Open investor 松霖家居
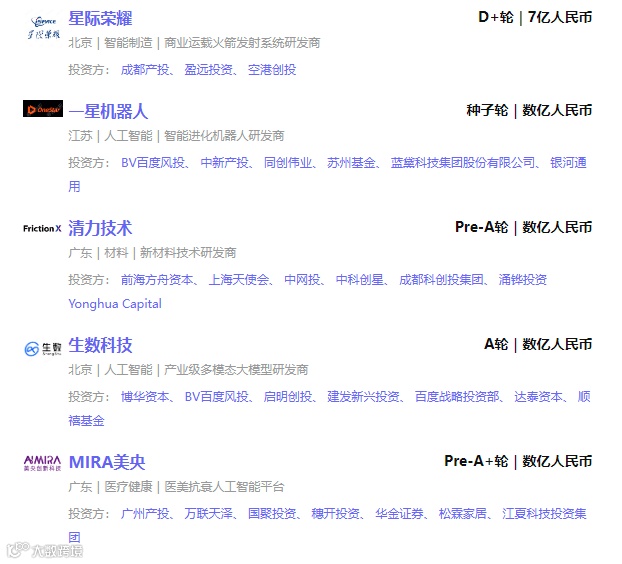The width and height of the screenshot is (622, 564). (x=463, y=514)
